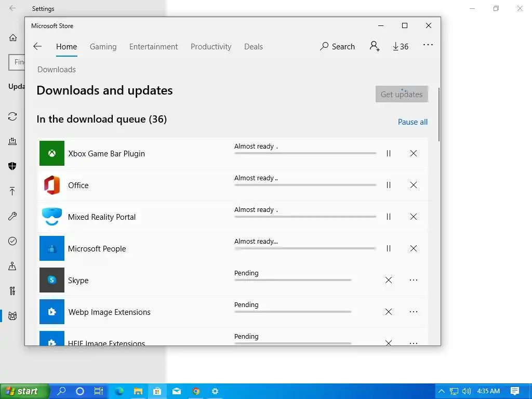Open File Explorer from taskbar
The image size is (532, 399).
[138, 391]
